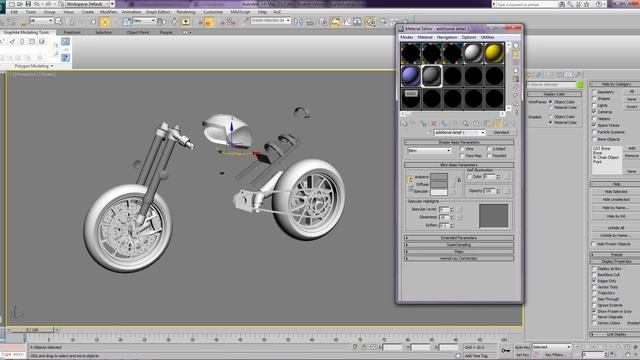Click the Select and Move tool icon

[105, 22]
